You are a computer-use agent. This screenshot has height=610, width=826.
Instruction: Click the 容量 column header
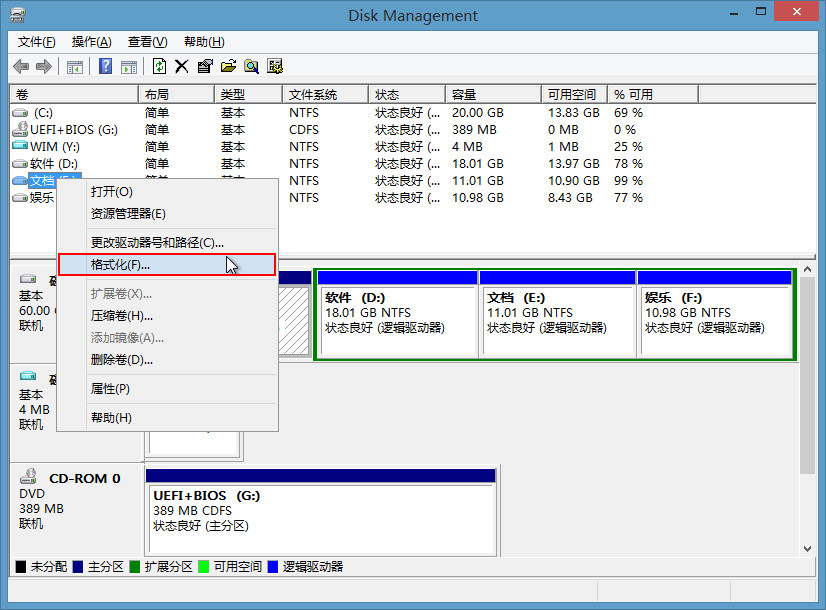pos(463,94)
